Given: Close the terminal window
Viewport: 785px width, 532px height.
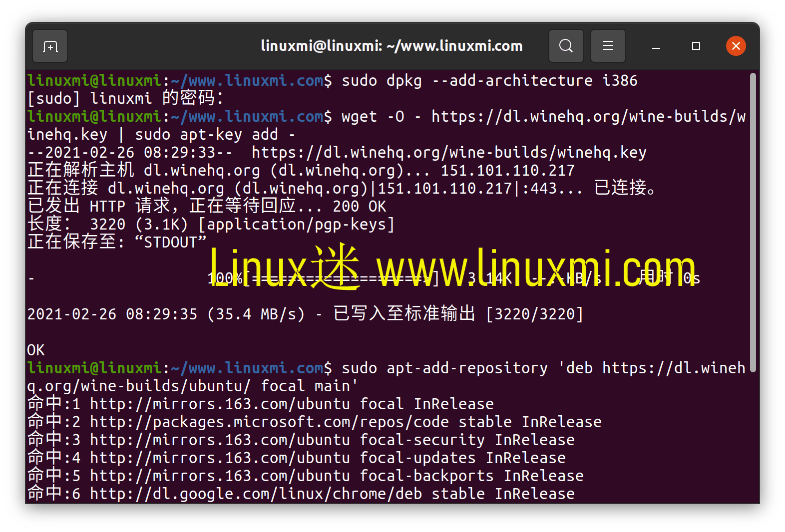Looking at the screenshot, I should tap(736, 46).
